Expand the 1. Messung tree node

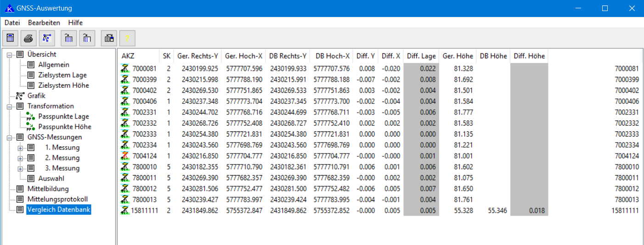click(x=20, y=148)
